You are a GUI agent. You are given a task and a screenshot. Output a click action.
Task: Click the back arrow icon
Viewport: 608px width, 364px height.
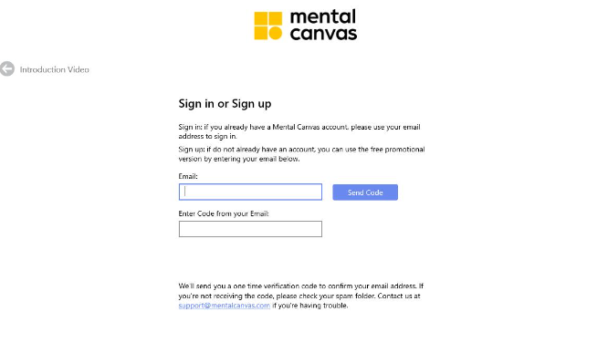click(7, 69)
